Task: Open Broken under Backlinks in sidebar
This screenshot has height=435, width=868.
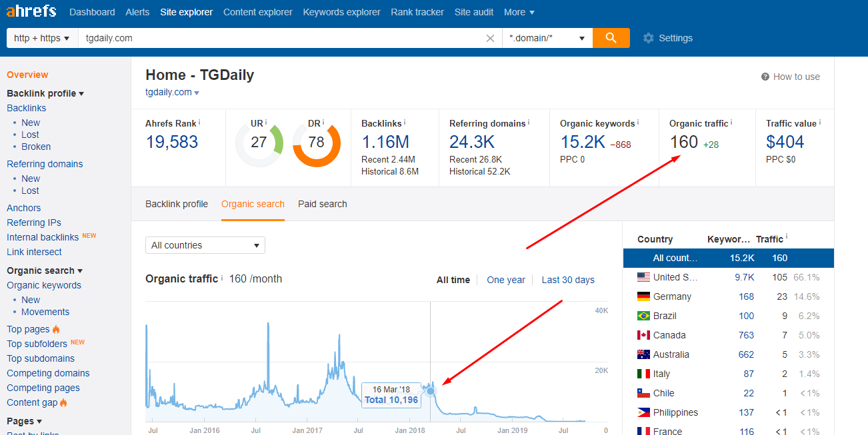Action: [x=36, y=147]
